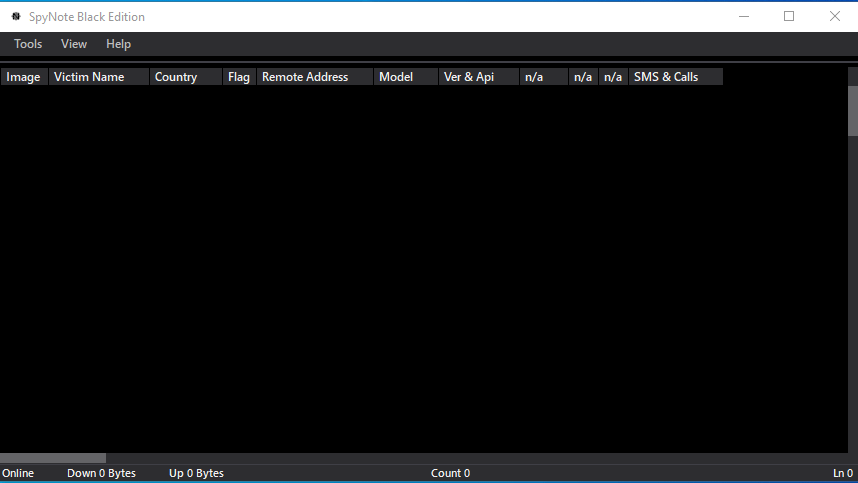Click the Count 0 status label
Screen dimensions: 858x483
[450, 473]
